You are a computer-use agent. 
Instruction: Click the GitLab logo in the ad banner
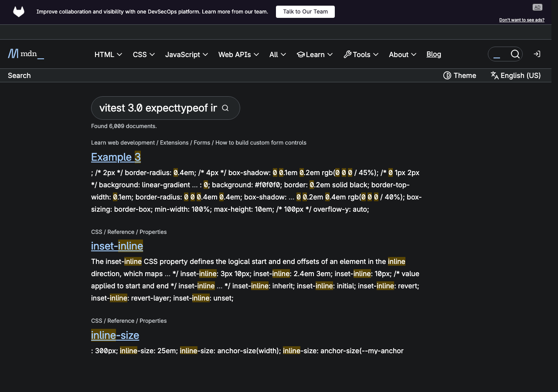tap(18, 12)
